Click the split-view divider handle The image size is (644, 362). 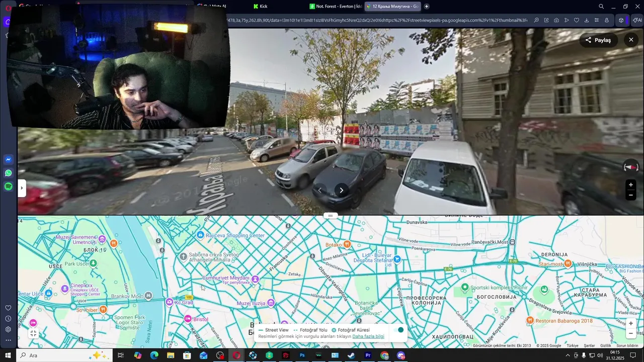pos(331,215)
